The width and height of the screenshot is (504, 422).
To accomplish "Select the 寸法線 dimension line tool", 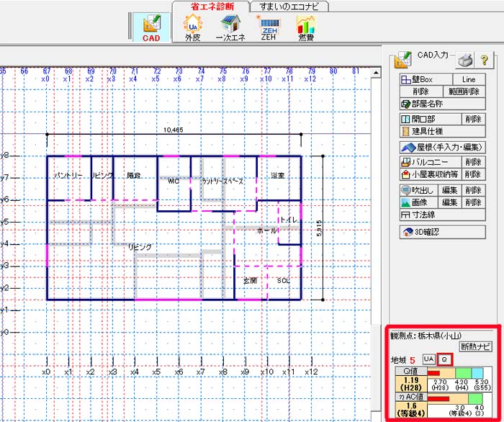I will click(443, 215).
